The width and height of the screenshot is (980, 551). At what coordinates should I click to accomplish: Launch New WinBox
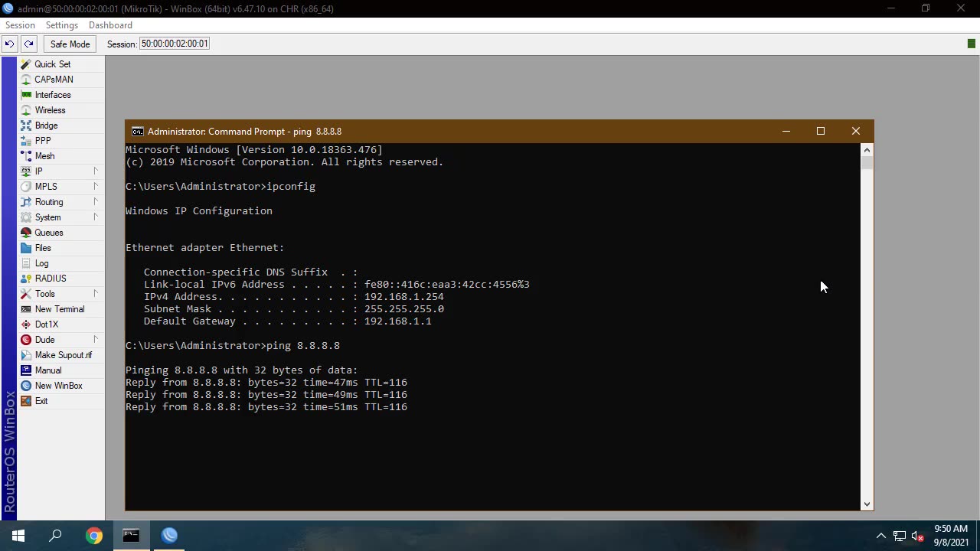tap(58, 386)
